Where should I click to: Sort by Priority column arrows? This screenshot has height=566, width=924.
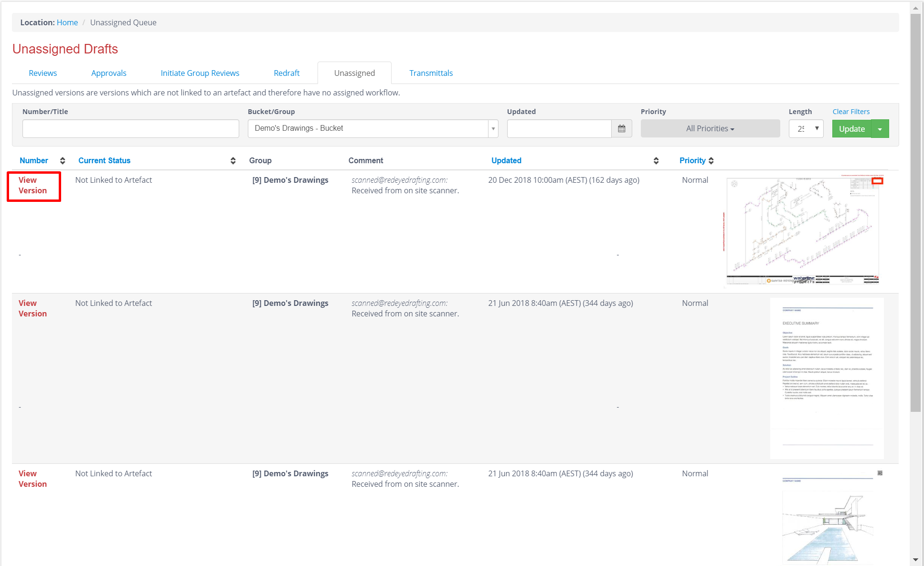711,161
